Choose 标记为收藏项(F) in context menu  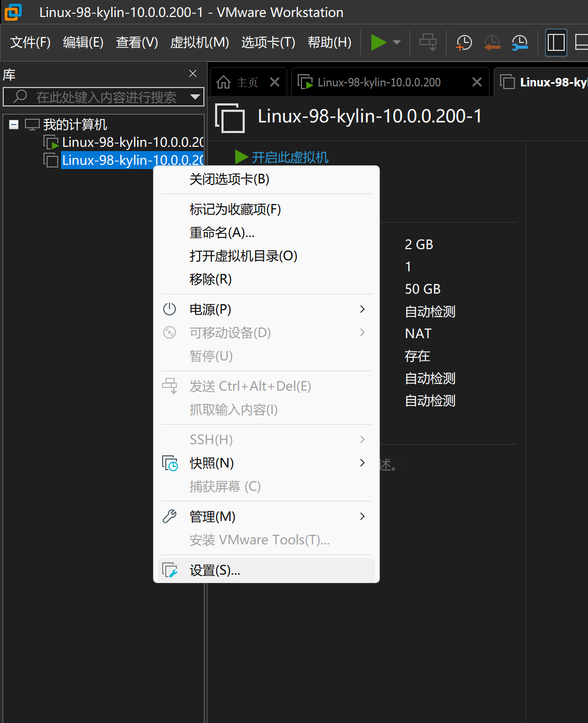pos(266,209)
